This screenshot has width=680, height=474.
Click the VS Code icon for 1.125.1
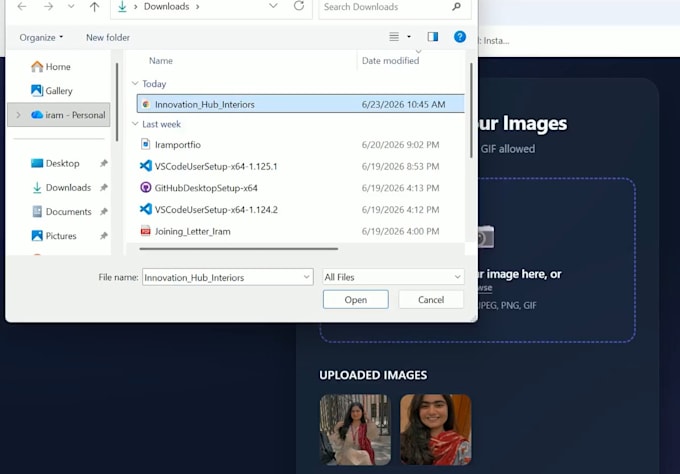click(x=146, y=166)
